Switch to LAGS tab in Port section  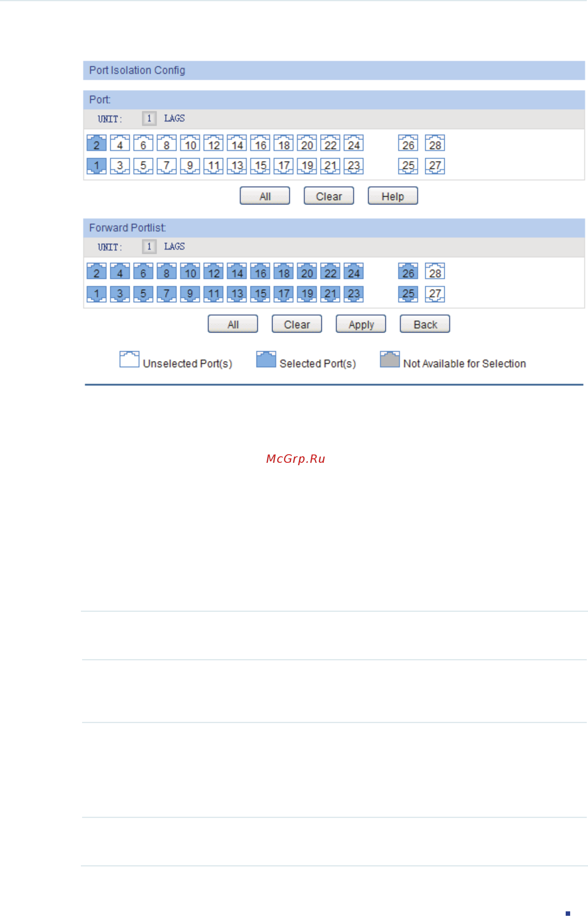click(x=175, y=118)
